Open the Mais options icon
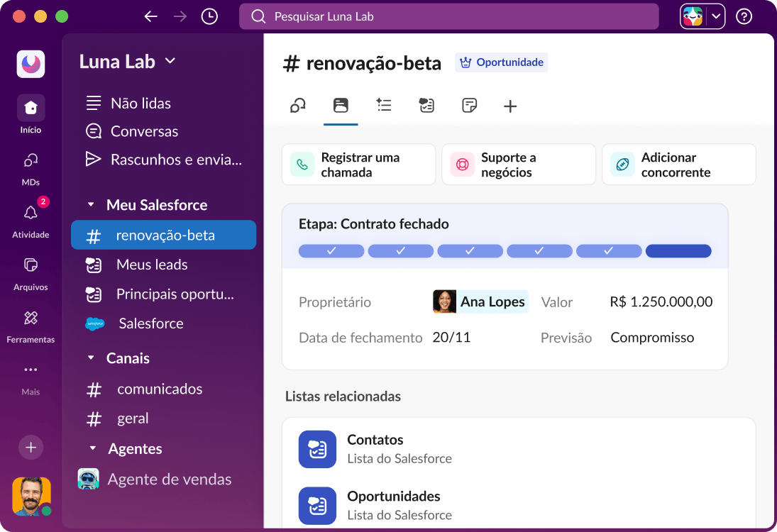This screenshot has height=532, width=777. point(30,370)
